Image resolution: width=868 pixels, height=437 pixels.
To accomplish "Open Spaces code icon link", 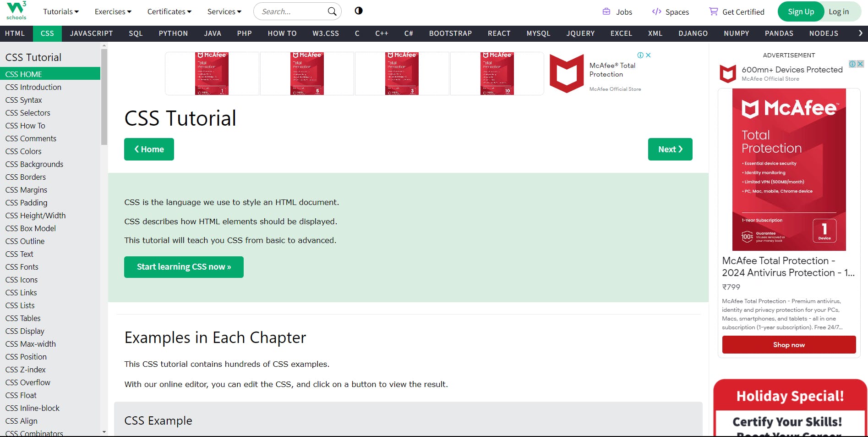I will point(670,11).
